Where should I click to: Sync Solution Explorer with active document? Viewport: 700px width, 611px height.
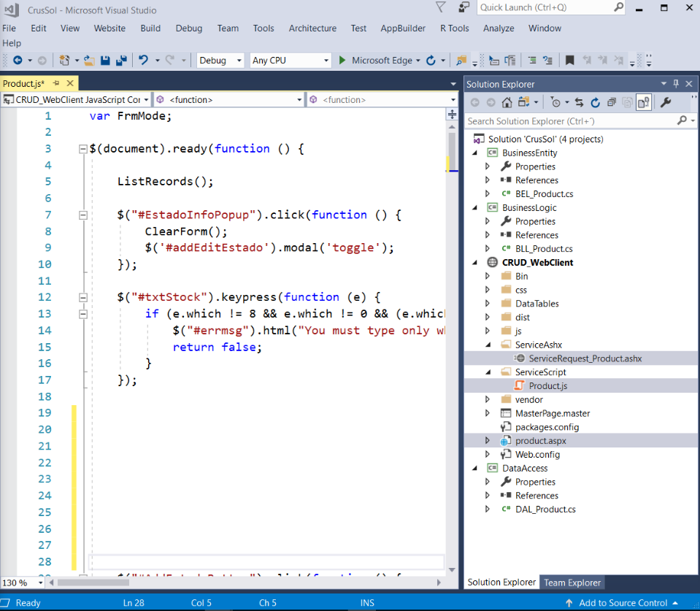click(x=579, y=102)
